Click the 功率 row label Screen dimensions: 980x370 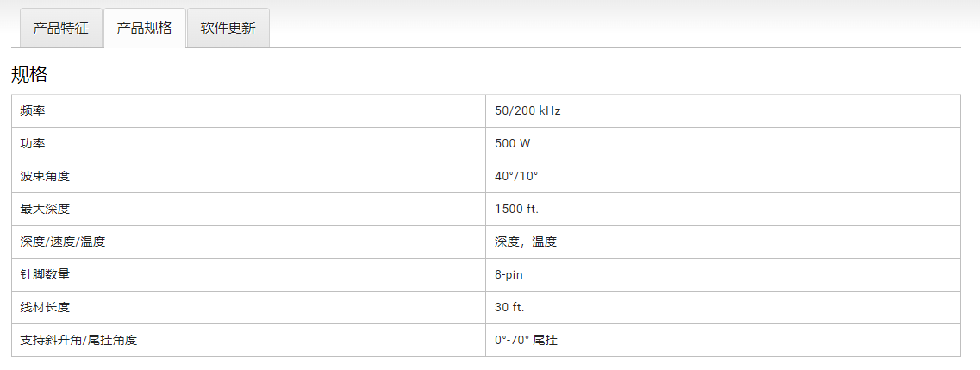(x=33, y=144)
